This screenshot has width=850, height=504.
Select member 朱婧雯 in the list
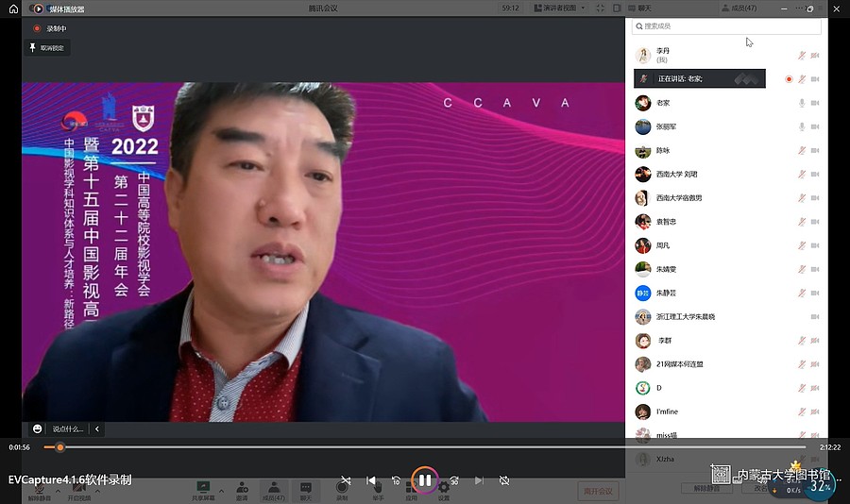(x=726, y=269)
